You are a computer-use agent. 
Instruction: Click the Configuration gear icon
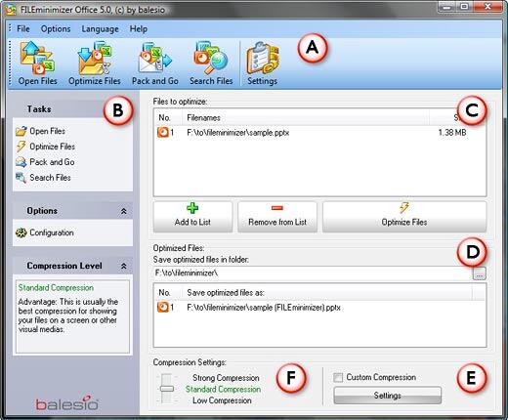(21, 232)
